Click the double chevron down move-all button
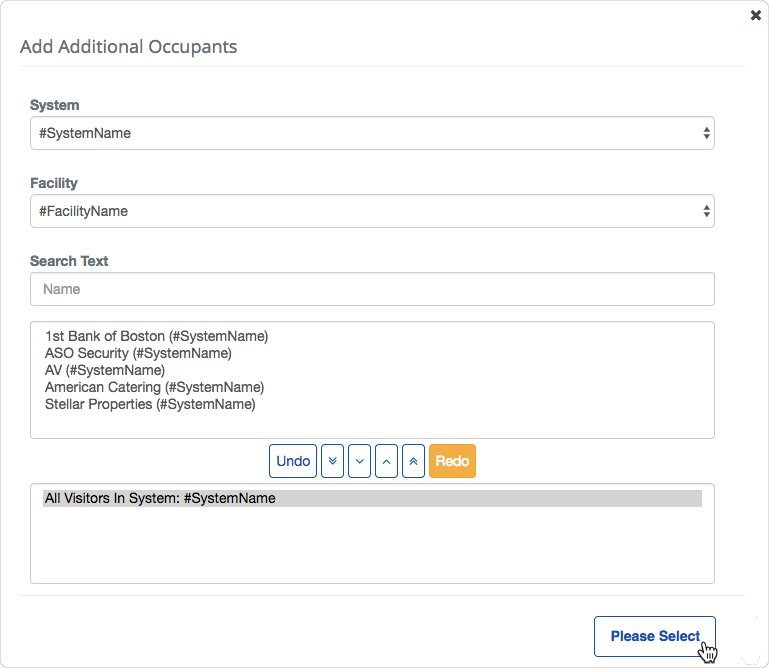The image size is (769, 668). (x=333, y=461)
